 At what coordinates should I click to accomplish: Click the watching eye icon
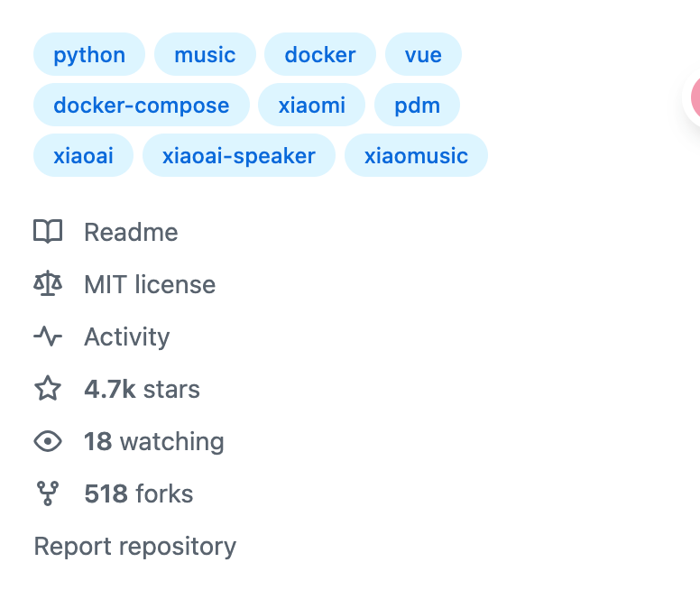pos(48,441)
